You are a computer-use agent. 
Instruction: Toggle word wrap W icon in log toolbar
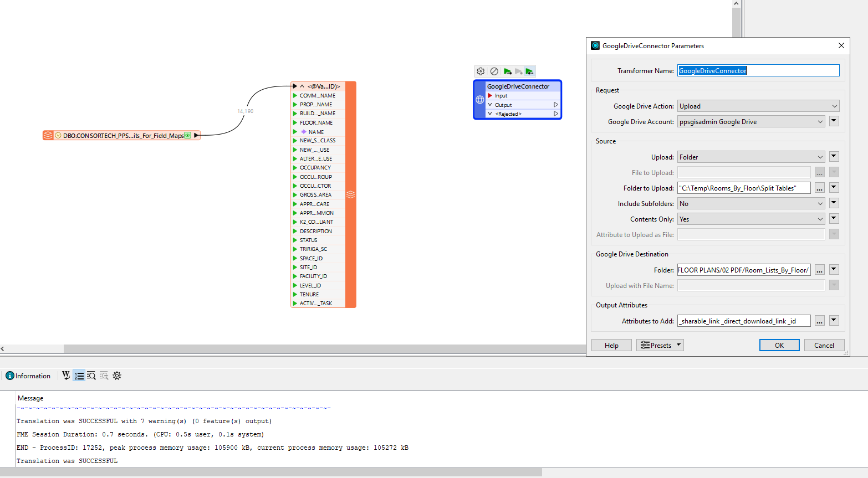point(66,376)
